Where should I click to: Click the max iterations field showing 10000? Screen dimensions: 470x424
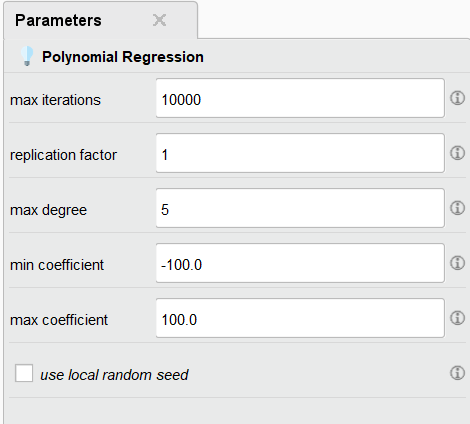point(300,98)
